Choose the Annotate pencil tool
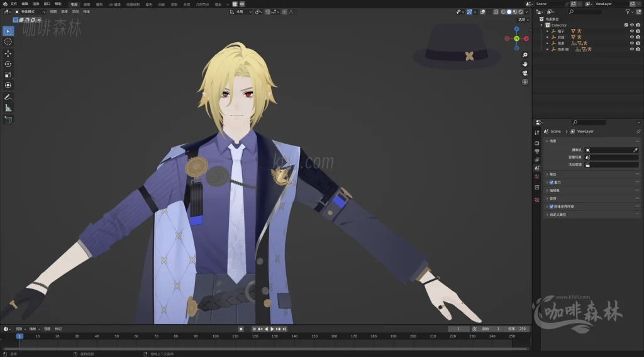The width and height of the screenshot is (644, 357). click(x=8, y=98)
